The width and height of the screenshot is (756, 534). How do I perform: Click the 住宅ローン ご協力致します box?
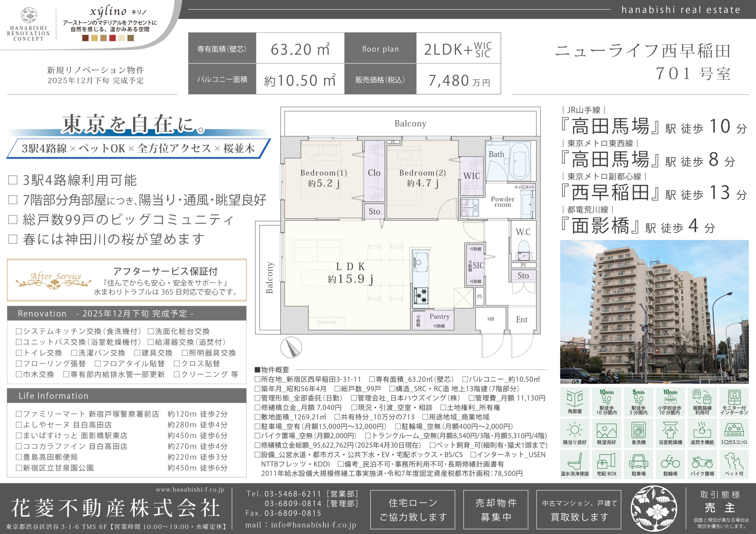point(413,510)
